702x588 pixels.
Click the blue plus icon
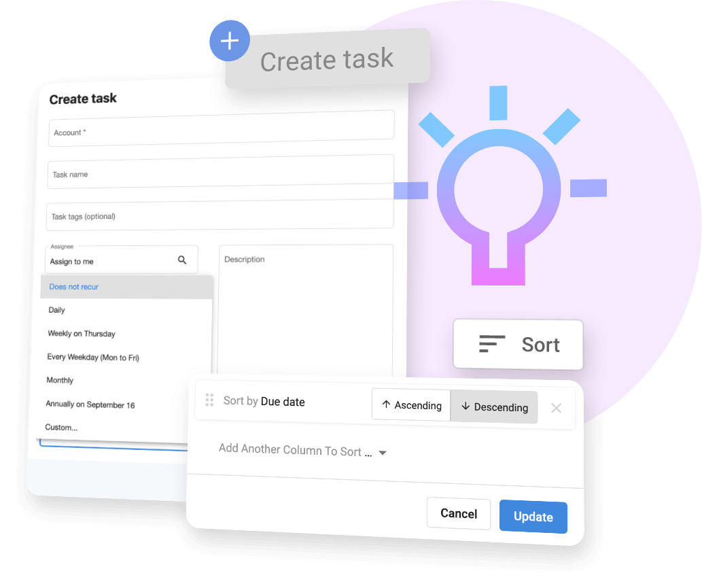click(x=230, y=41)
